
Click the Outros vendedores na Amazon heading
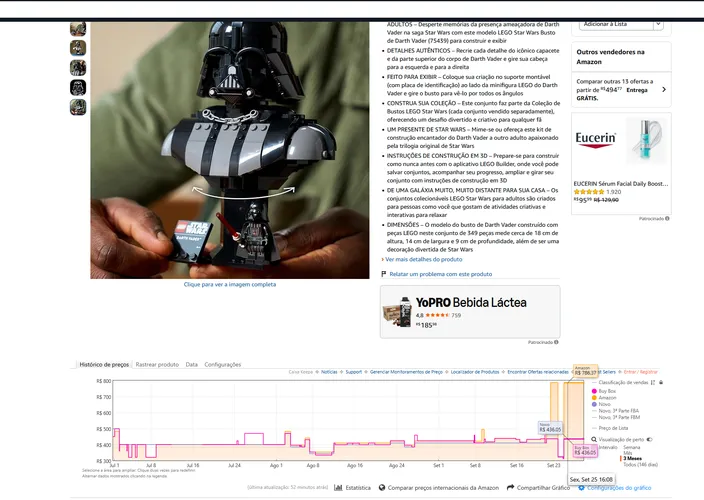[x=610, y=57]
